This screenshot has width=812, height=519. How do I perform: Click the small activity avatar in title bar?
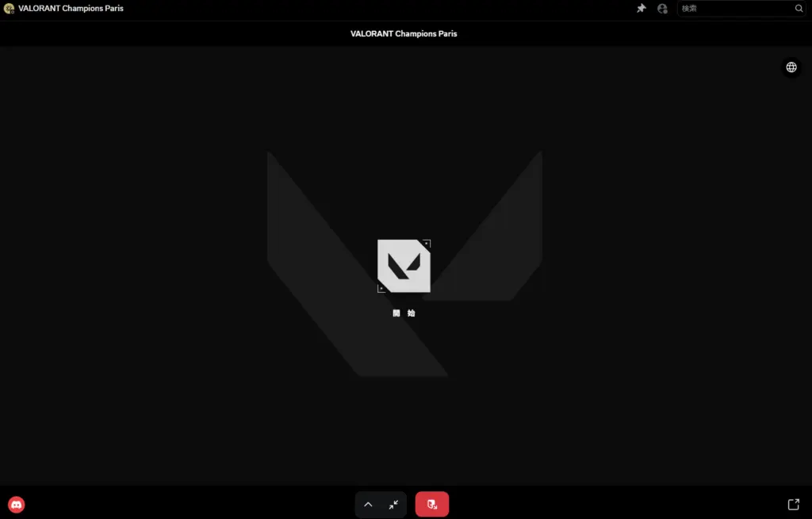point(9,9)
